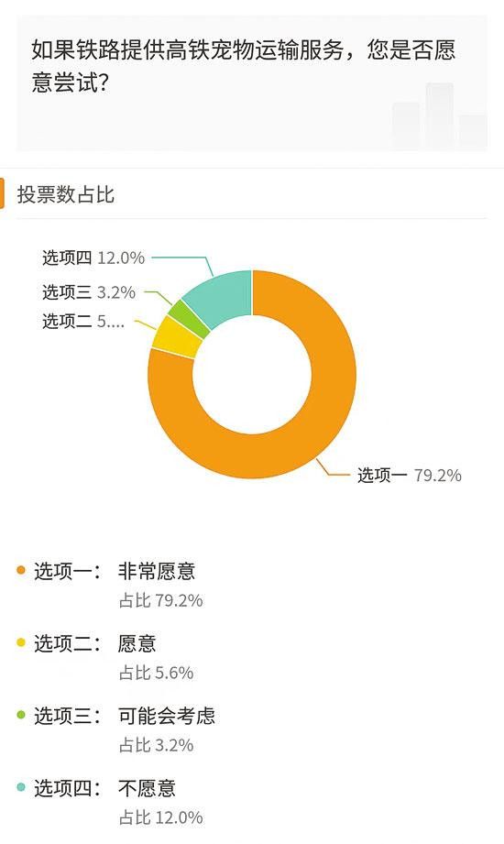The height and width of the screenshot is (844, 504).
Task: Click the yellow dot beside 选项二
Action: pos(21,642)
